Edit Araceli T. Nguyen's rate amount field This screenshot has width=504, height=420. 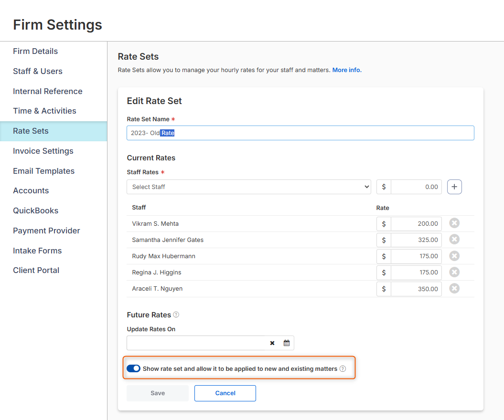point(416,289)
